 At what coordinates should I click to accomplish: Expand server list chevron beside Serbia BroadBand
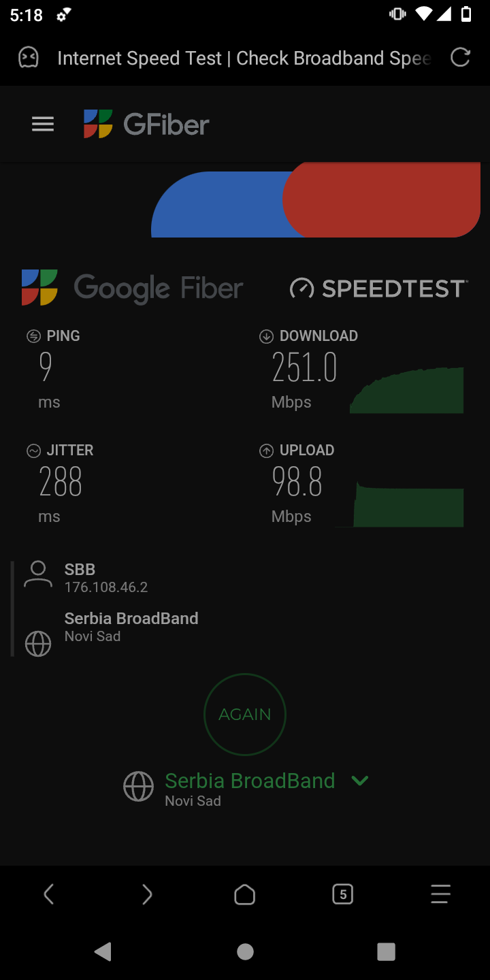360,781
